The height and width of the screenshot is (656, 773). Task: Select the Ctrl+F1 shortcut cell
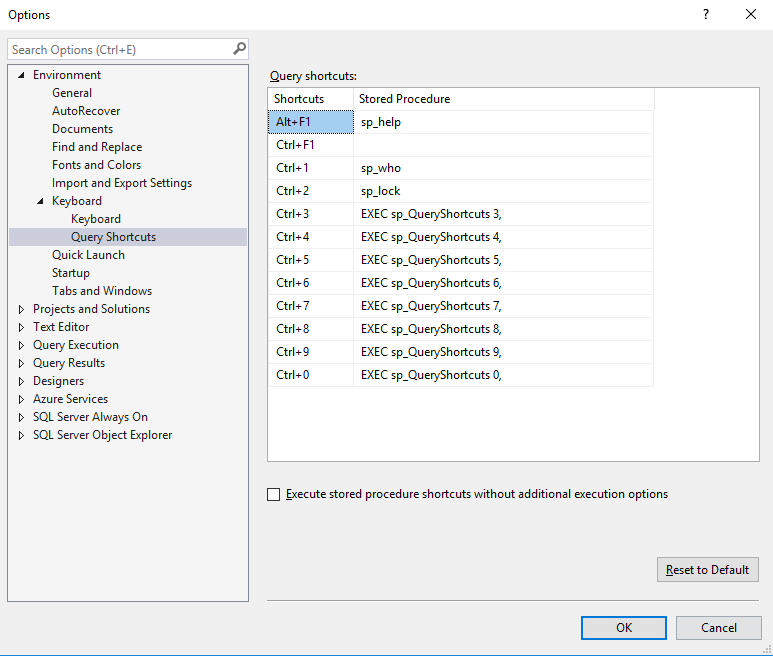311,145
